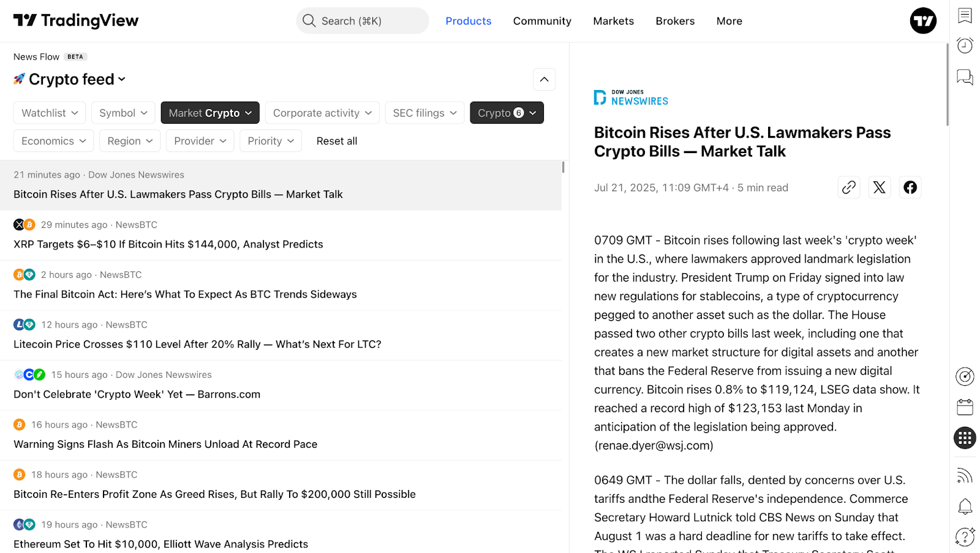Click the search magnifier icon
This screenshot has height=553, width=980.
(309, 21)
